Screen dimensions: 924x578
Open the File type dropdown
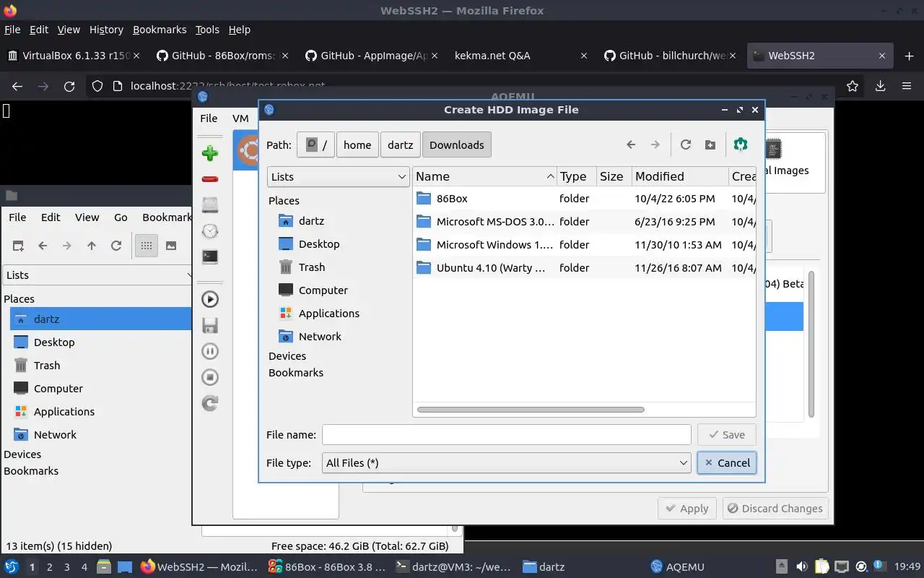(506, 462)
